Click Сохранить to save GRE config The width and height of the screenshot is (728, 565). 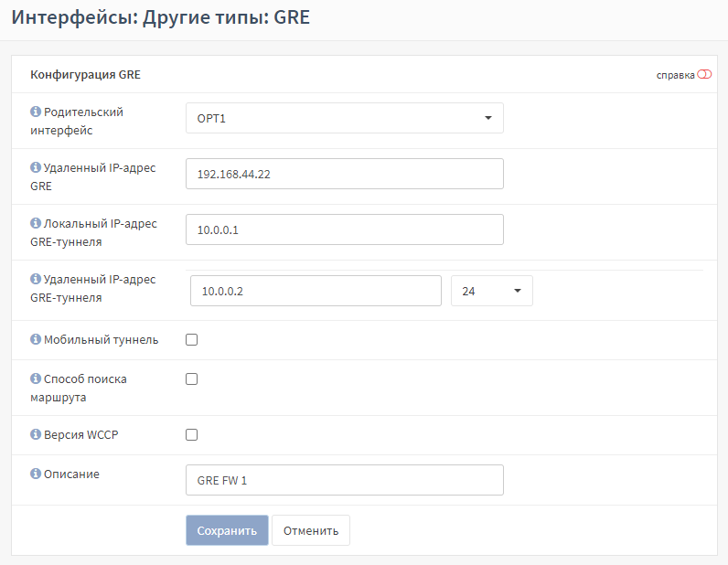(x=227, y=530)
